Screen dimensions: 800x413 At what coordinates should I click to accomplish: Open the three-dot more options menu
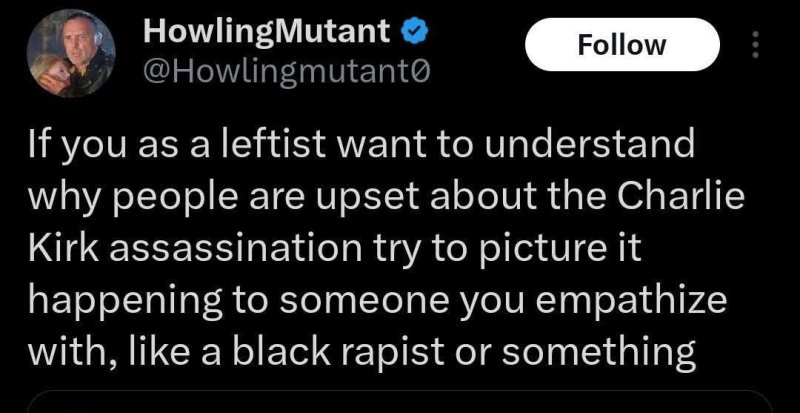coord(756,44)
